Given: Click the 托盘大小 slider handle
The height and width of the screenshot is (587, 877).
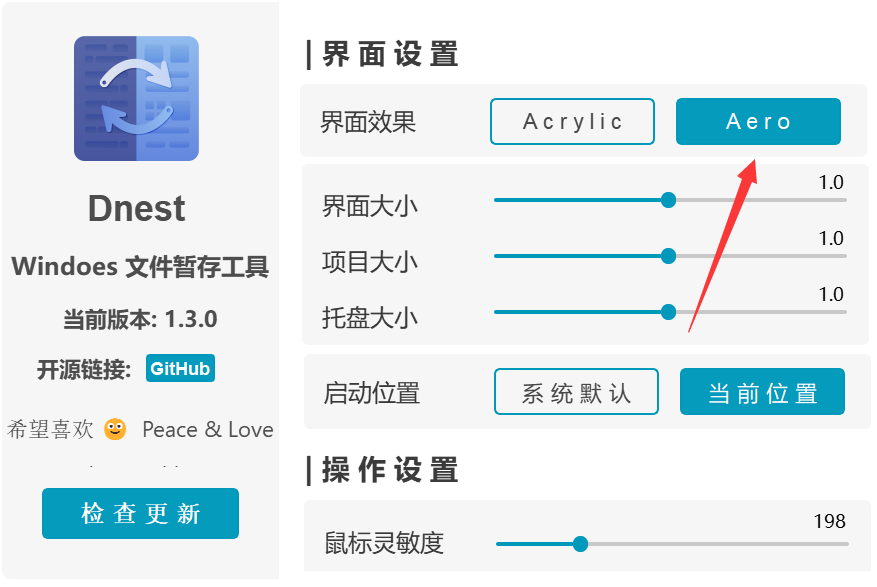Looking at the screenshot, I should tap(667, 312).
